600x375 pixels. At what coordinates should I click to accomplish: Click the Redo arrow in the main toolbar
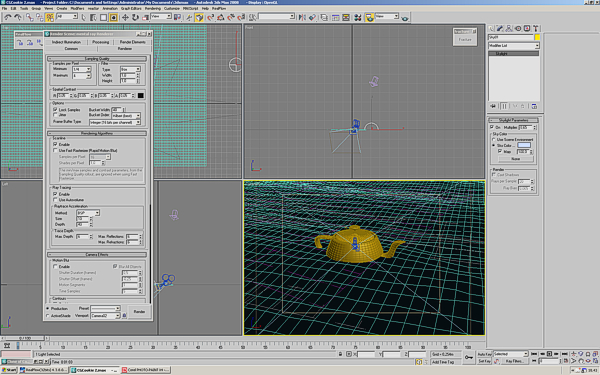click(18, 17)
